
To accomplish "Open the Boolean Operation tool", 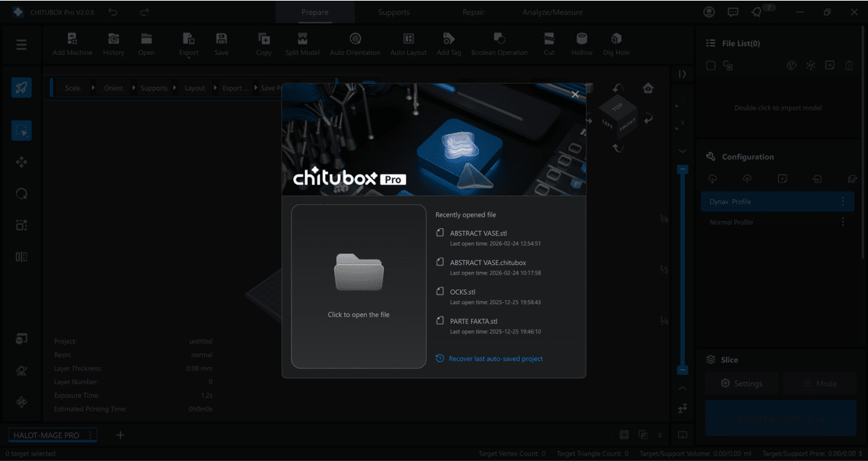I will tap(500, 45).
